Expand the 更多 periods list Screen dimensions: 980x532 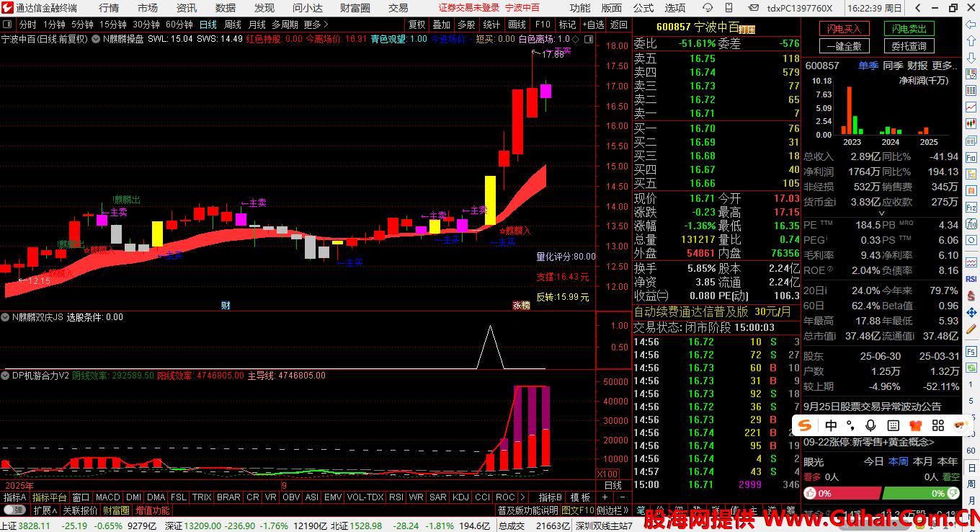[x=316, y=25]
